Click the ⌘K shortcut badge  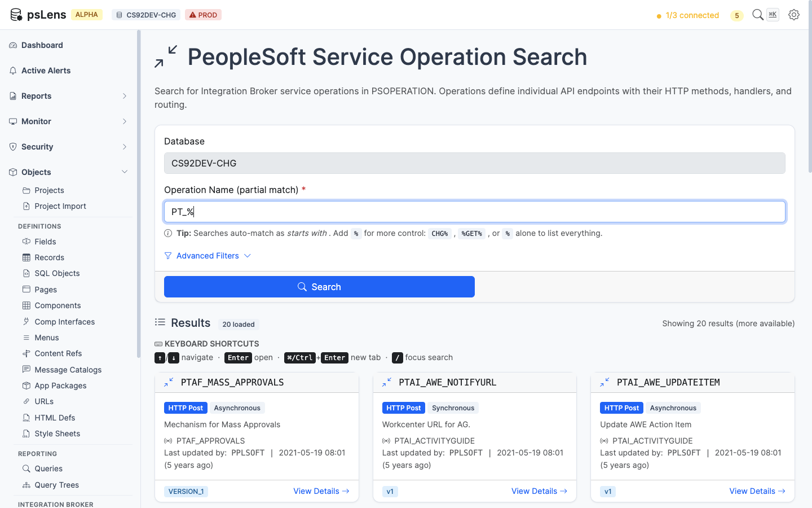click(773, 15)
